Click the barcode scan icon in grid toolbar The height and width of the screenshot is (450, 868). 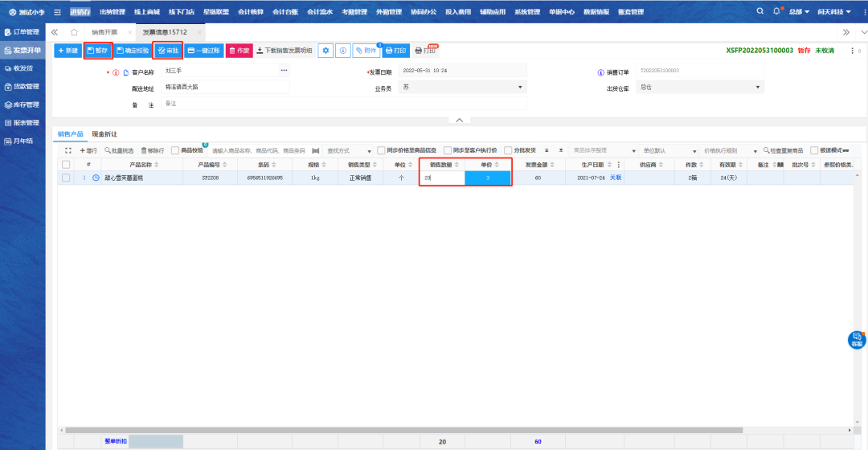coord(316,150)
